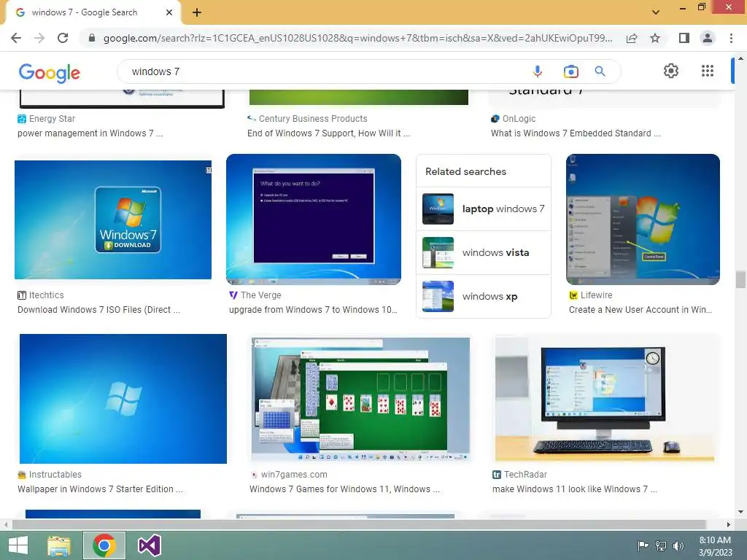
Task: Open windows xp thumbnail image
Action: (x=438, y=296)
